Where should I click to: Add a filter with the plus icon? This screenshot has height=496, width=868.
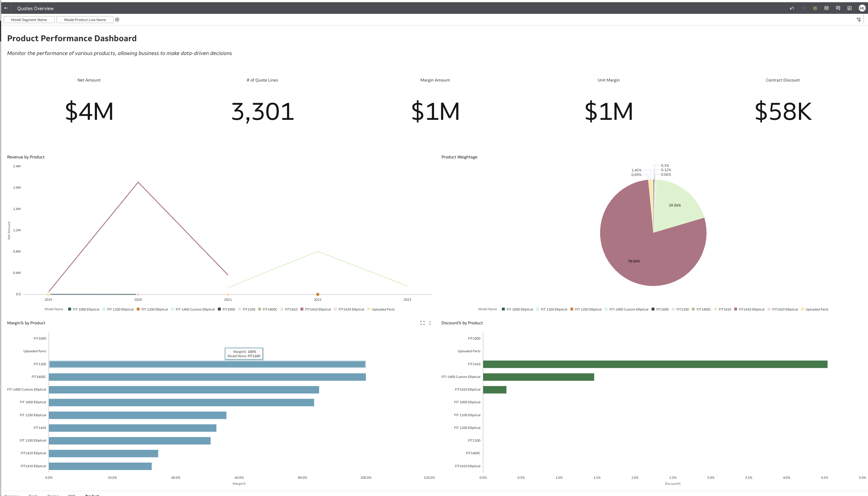point(117,20)
